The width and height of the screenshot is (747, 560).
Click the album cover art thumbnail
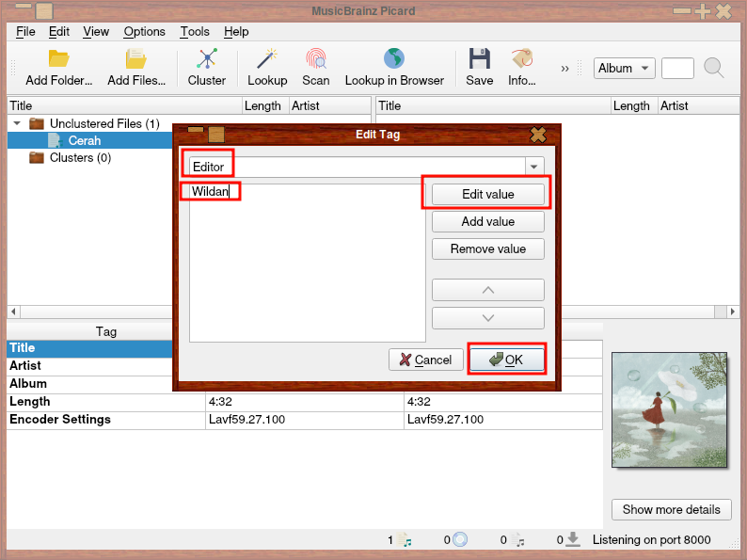[668, 410]
